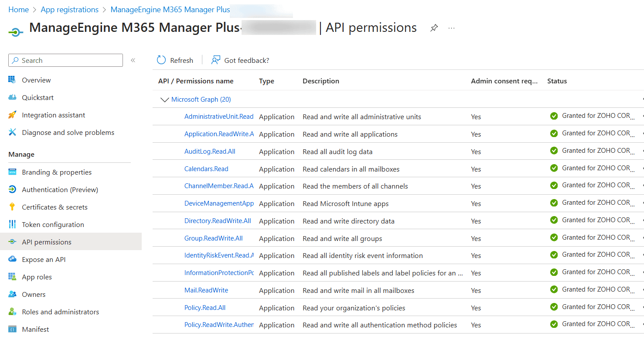Click the Token configuration icon

click(13, 224)
